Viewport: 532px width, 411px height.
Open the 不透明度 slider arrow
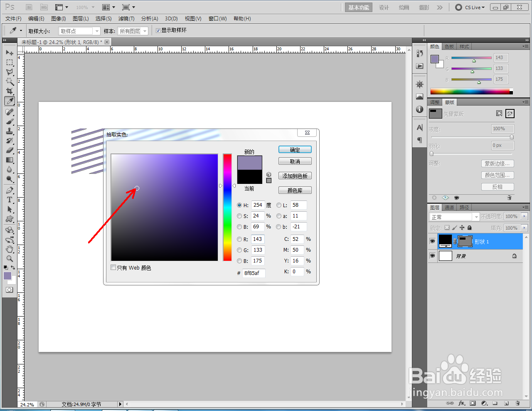tap(524, 216)
